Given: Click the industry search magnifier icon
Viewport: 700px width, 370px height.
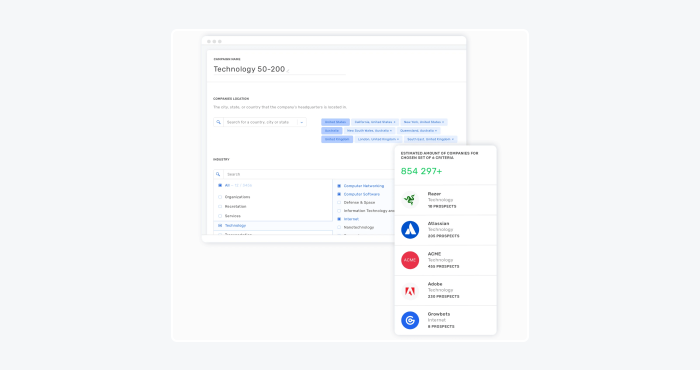Looking at the screenshot, I should [x=218, y=175].
